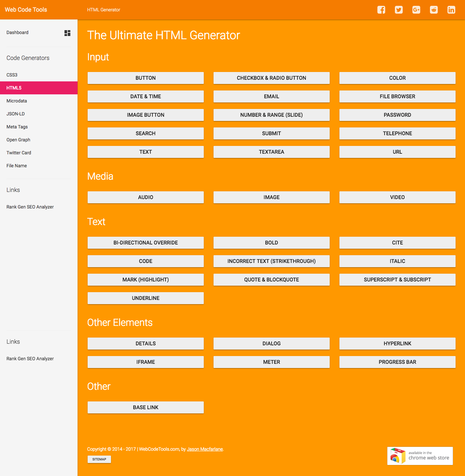Click HTML Generator breadcrumb in header
Image resolution: width=465 pixels, height=476 pixels.
pyautogui.click(x=104, y=10)
